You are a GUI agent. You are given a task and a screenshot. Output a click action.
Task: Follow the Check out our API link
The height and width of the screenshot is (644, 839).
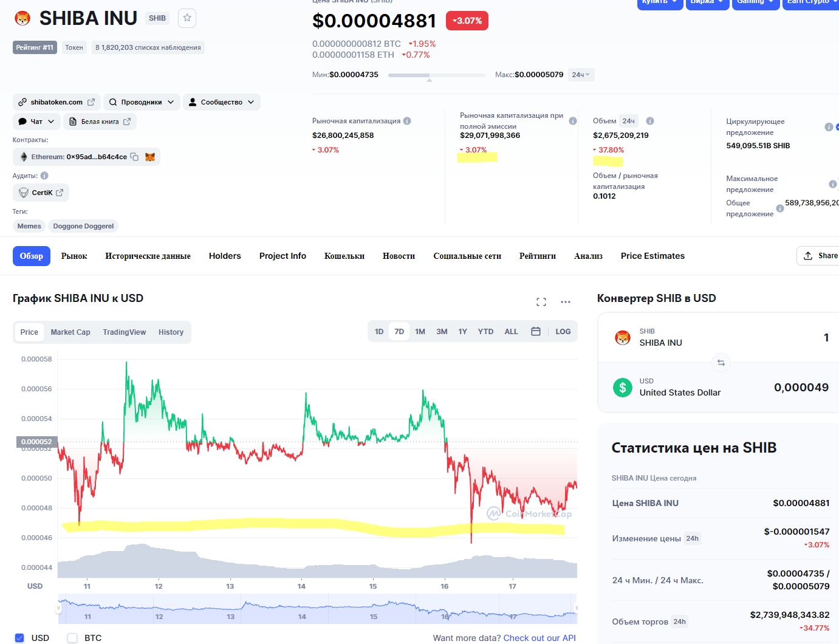[539, 638]
